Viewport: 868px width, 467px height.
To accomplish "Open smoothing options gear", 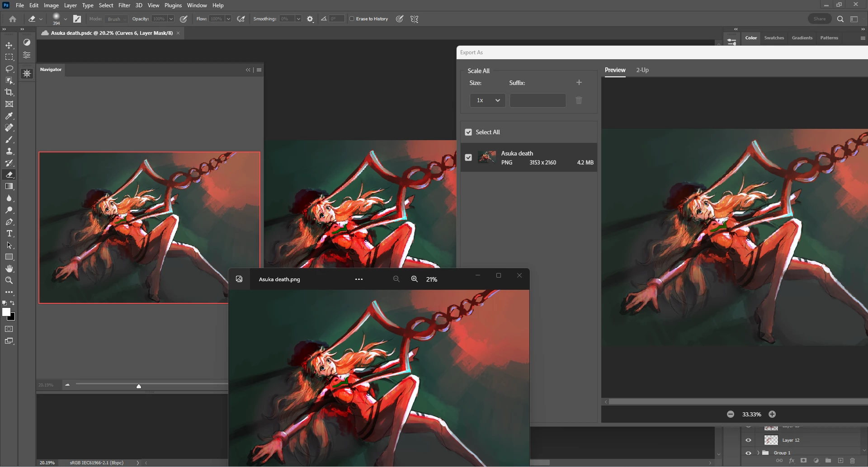I will (310, 19).
